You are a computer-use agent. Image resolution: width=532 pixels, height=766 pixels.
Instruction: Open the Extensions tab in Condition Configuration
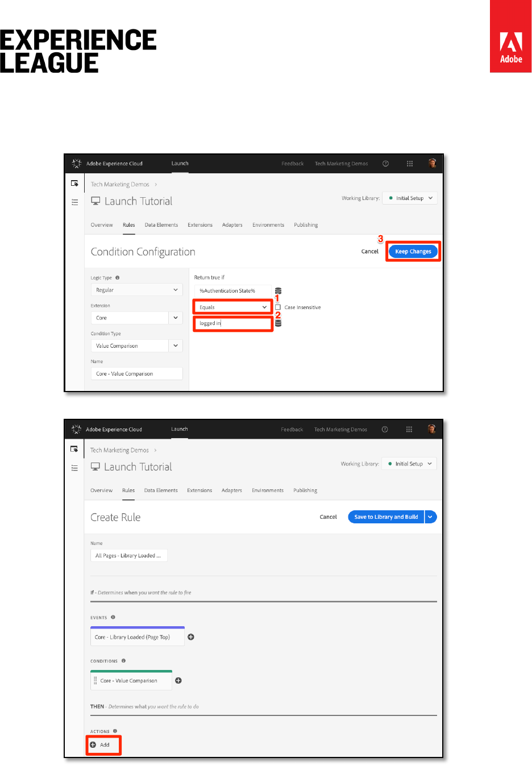[200, 225]
